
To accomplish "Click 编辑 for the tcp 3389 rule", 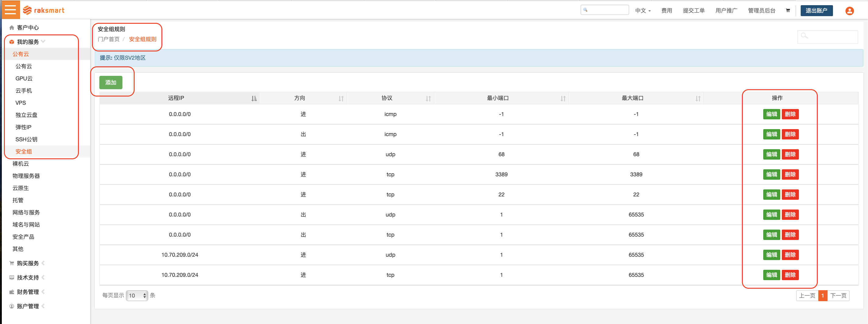I will (771, 174).
